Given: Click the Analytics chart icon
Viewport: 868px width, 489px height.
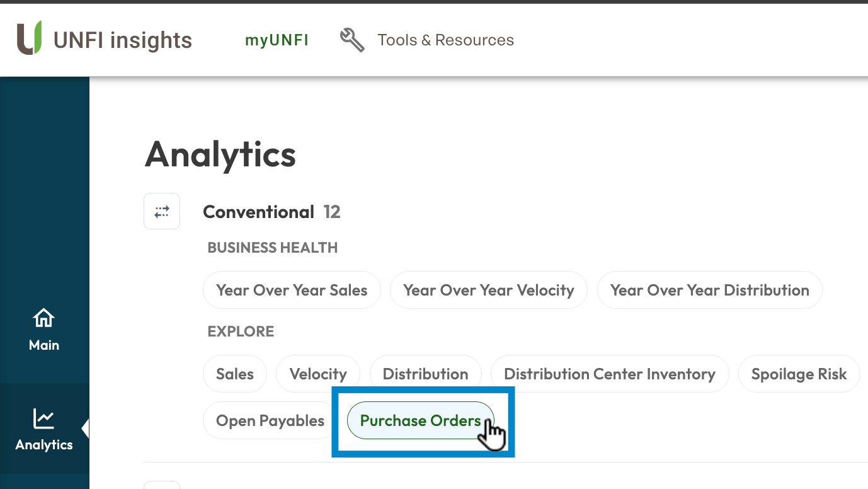Looking at the screenshot, I should point(44,418).
